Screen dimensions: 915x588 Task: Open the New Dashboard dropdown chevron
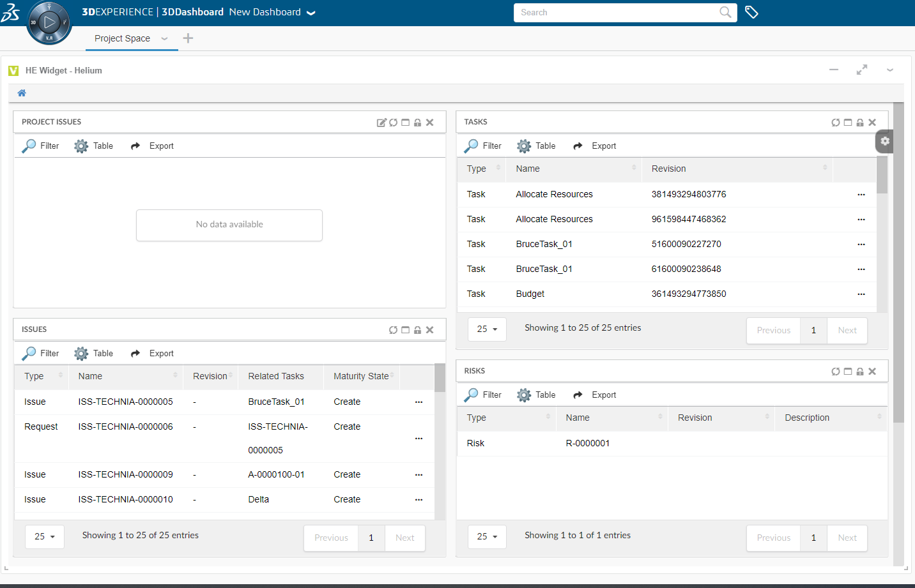click(311, 13)
